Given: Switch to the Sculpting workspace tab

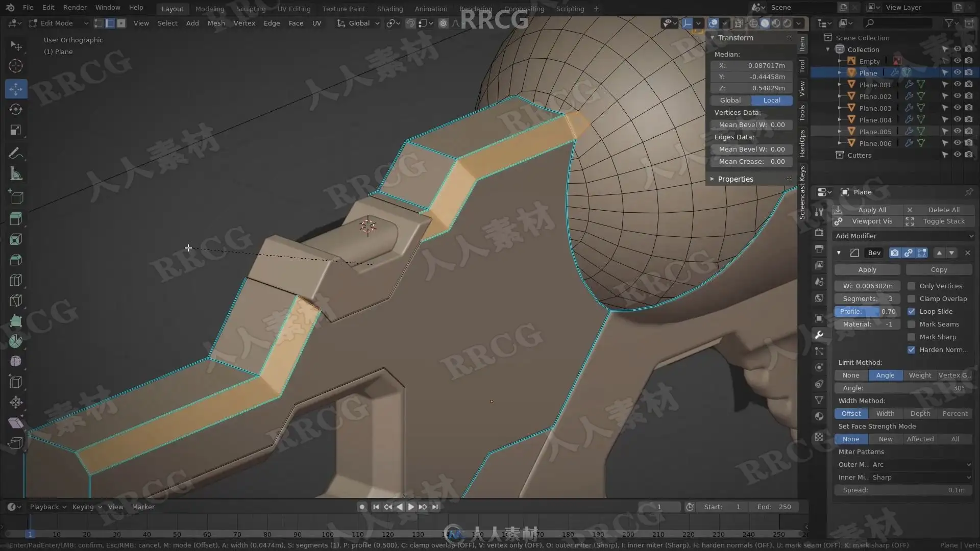Looking at the screenshot, I should 251,9.
